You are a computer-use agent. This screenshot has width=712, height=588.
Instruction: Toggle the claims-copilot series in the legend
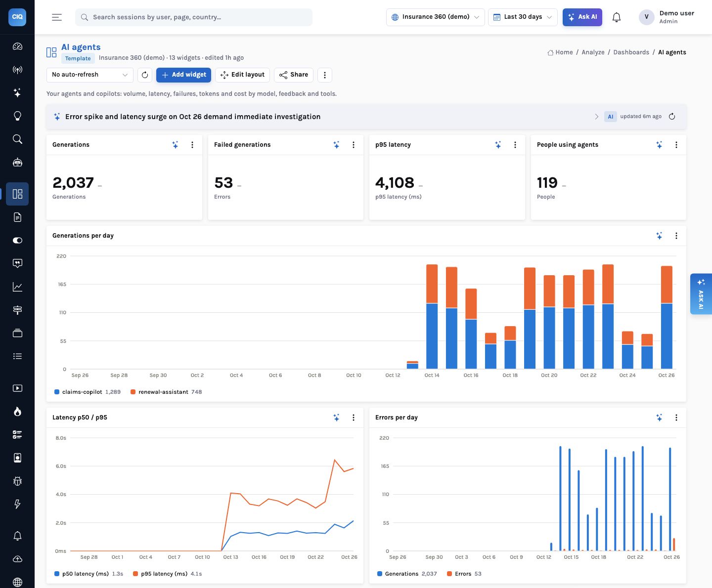pos(87,392)
